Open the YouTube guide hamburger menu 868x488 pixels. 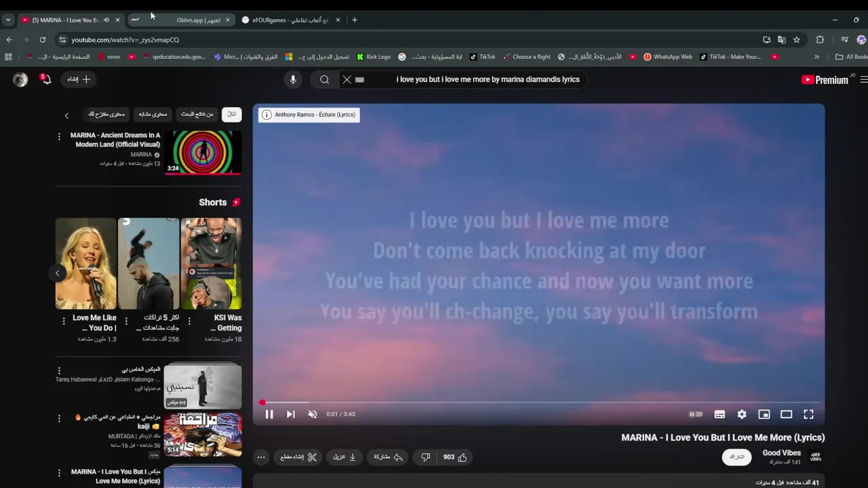(863, 79)
